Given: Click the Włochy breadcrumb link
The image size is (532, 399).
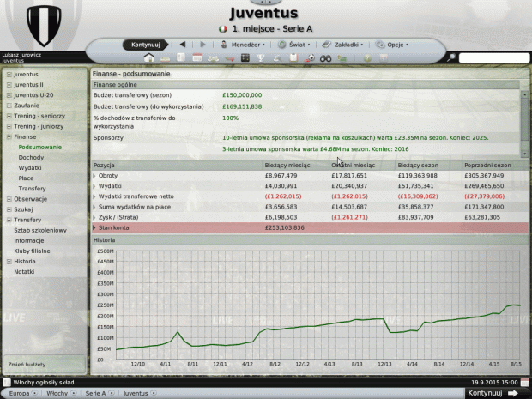Looking at the screenshot, I should [x=57, y=393].
